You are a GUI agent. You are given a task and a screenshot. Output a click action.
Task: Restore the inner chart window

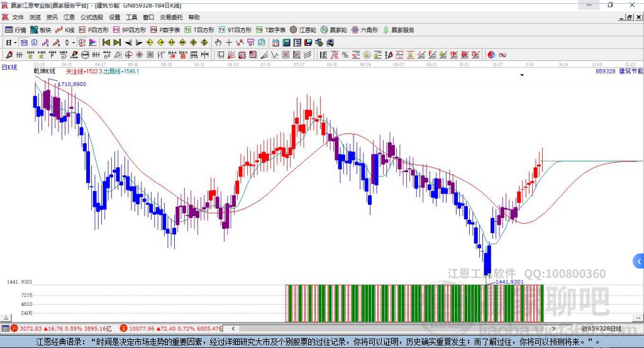(630, 17)
